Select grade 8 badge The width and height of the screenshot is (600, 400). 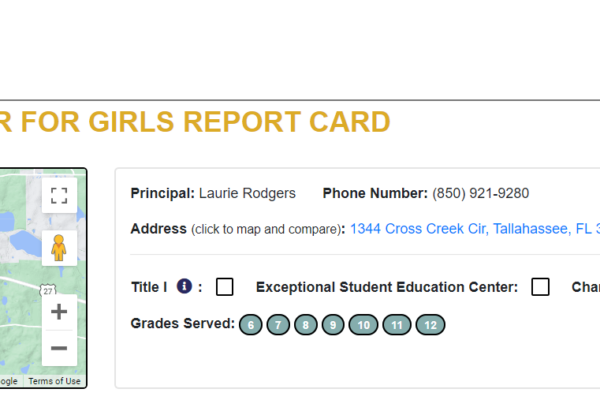306,325
